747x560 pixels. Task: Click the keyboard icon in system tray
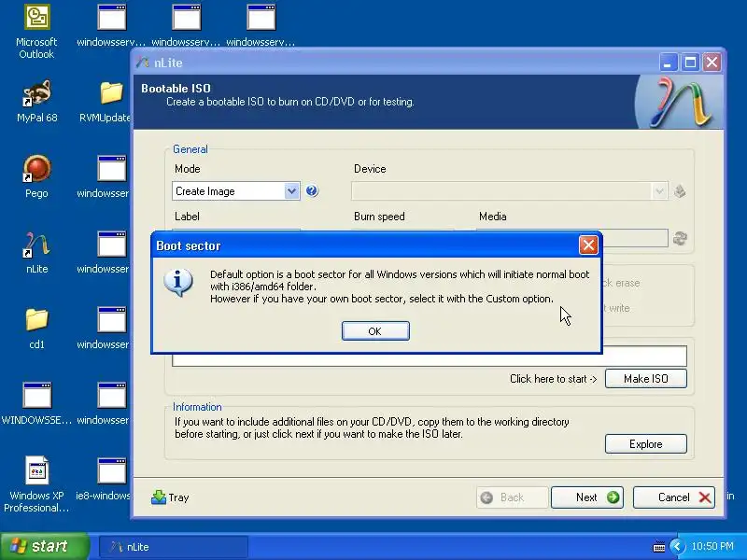tap(659, 547)
